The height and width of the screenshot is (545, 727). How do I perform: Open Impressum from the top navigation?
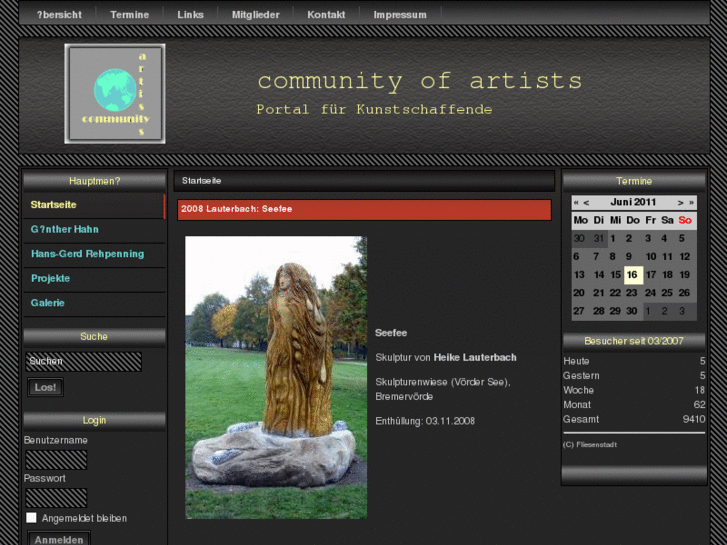click(x=400, y=15)
